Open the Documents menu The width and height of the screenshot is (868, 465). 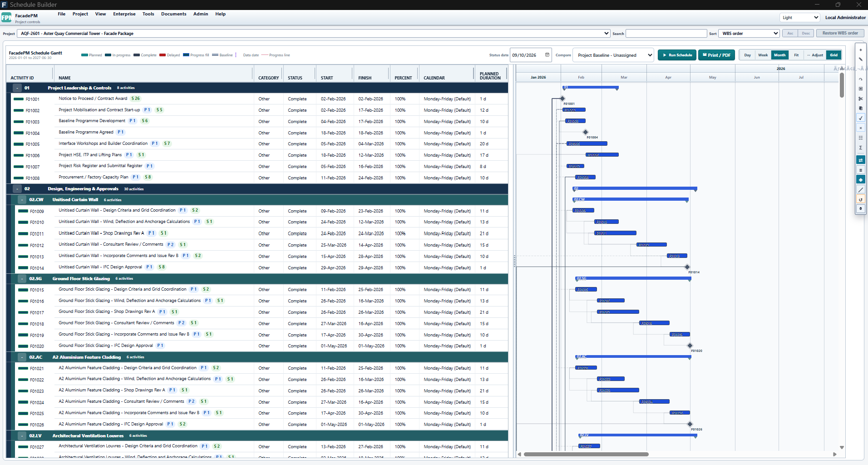pyautogui.click(x=174, y=14)
